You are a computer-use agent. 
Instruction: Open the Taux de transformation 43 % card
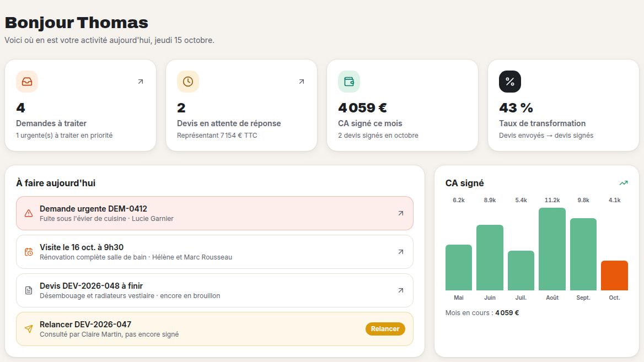(563, 105)
